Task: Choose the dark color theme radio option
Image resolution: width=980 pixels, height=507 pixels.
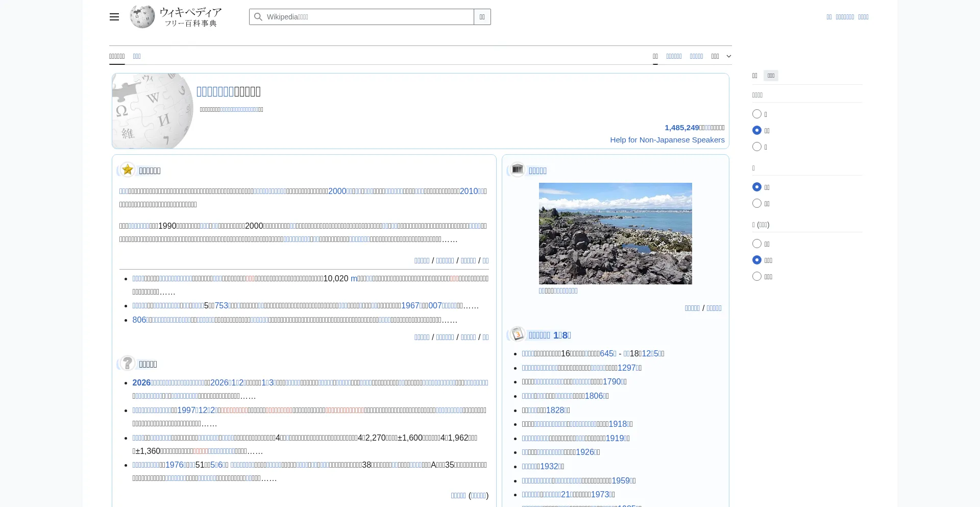Action: pyautogui.click(x=757, y=277)
